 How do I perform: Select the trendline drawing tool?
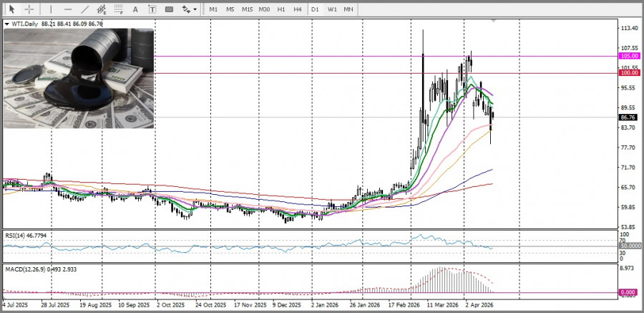[85, 9]
